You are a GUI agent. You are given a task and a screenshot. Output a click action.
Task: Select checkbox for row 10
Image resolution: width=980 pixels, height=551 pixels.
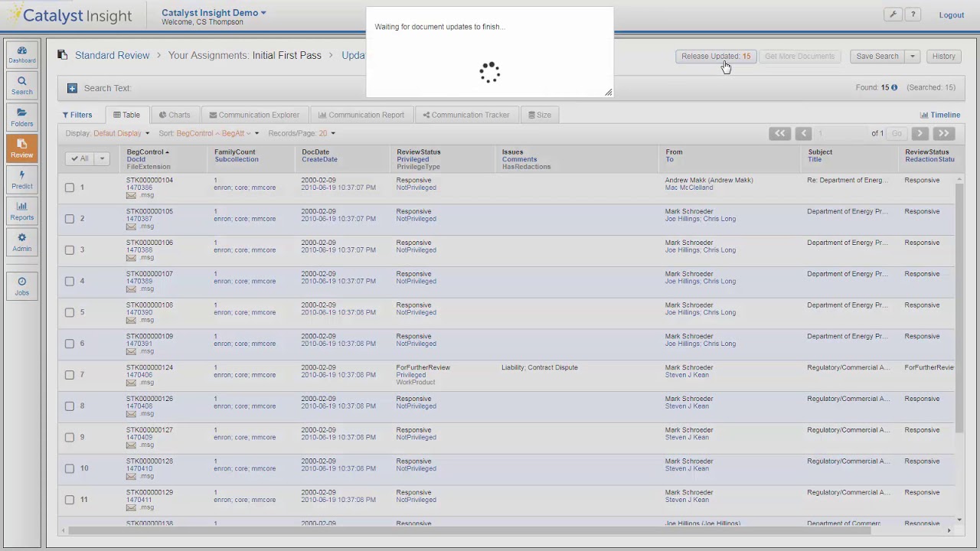pyautogui.click(x=70, y=468)
